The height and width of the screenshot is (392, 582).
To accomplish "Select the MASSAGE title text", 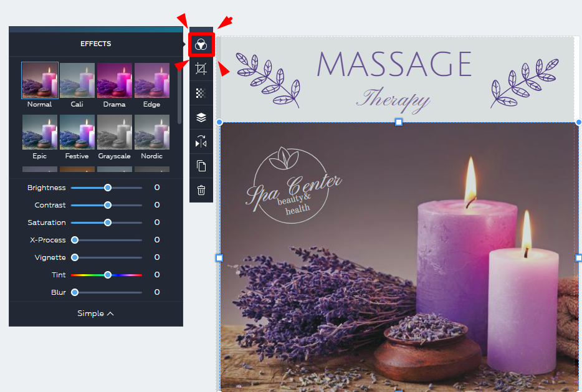I will click(x=394, y=64).
